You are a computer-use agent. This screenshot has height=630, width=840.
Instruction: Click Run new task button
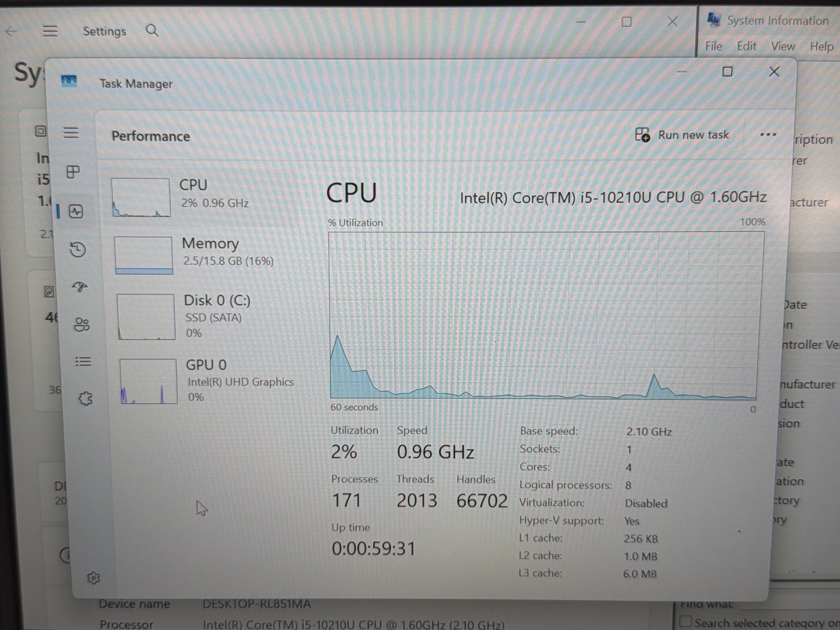tap(682, 135)
